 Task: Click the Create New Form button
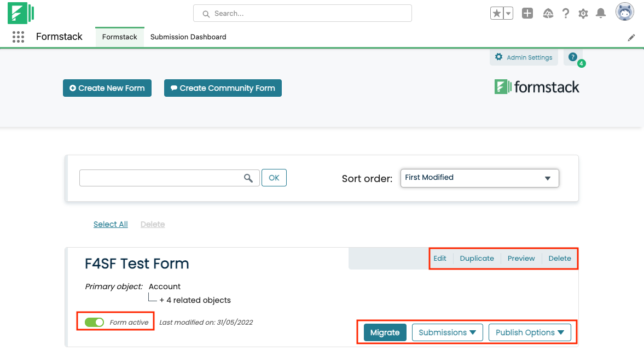tap(107, 88)
